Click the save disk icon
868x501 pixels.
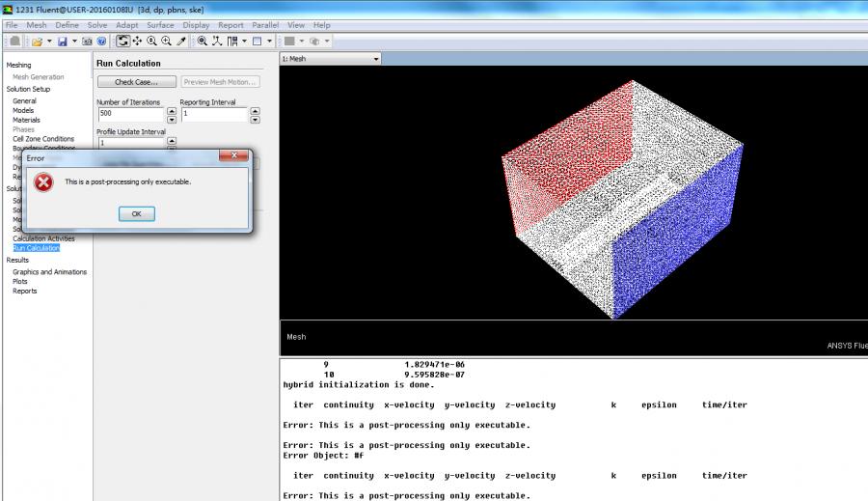(x=63, y=42)
